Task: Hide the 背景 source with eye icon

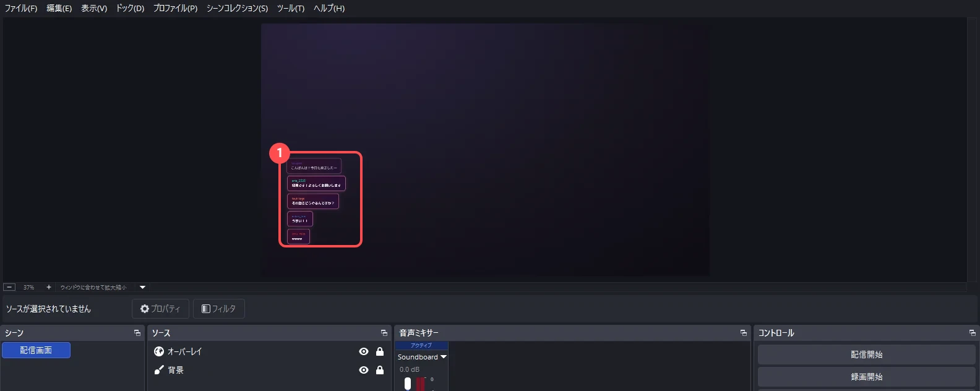Action: (364, 370)
